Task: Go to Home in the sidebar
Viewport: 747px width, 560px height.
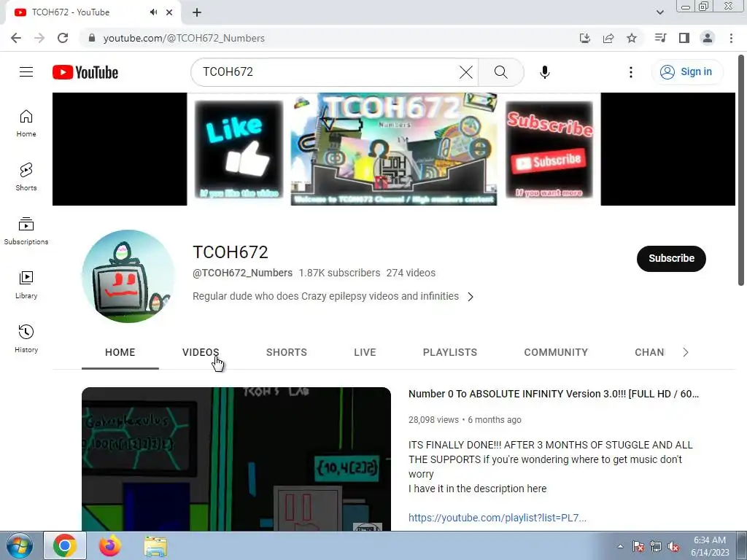Action: [26, 123]
